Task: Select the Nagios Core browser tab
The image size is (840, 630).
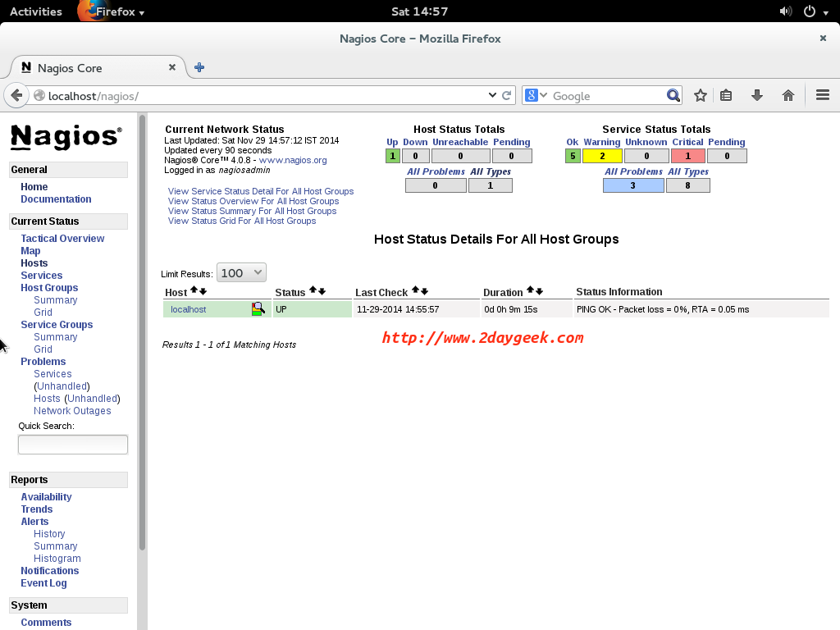Action: coord(98,68)
